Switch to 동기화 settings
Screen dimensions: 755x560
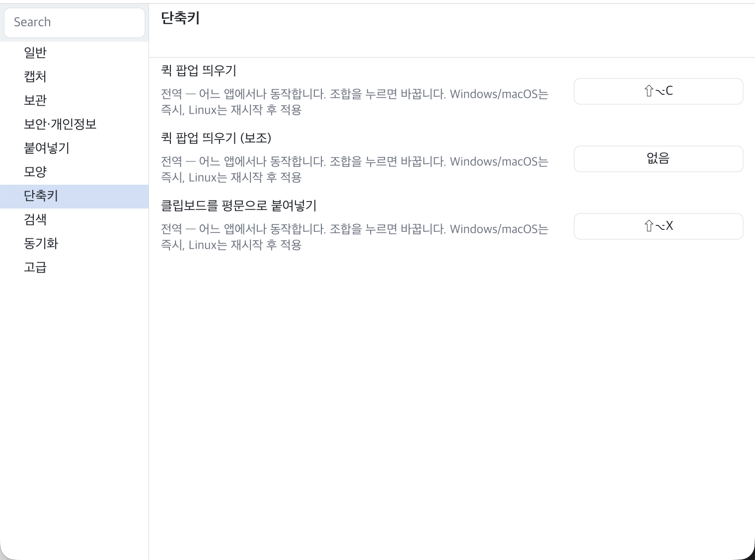pos(75,243)
